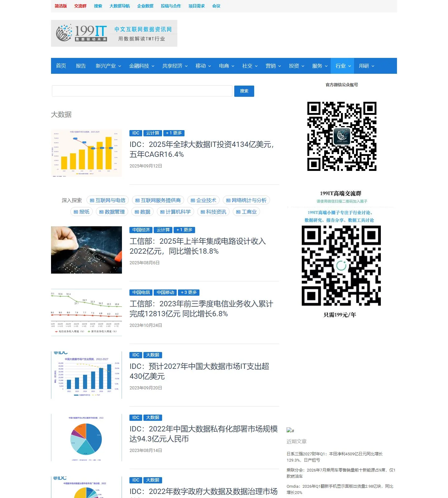Image resolution: width=448 pixels, height=498 pixels.
Task: Open 搜索 link in the top bar
Action: click(98, 6)
